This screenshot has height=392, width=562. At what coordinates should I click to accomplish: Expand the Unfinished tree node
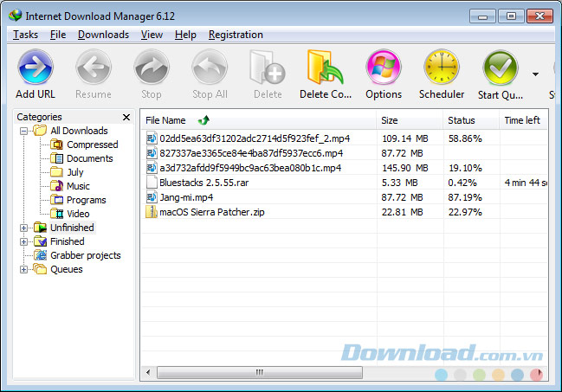click(23, 228)
